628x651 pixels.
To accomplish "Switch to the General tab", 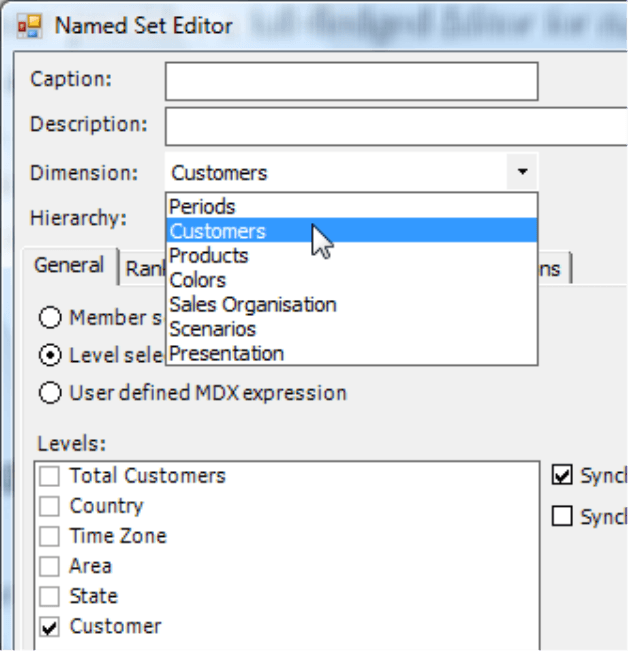I will 69,266.
